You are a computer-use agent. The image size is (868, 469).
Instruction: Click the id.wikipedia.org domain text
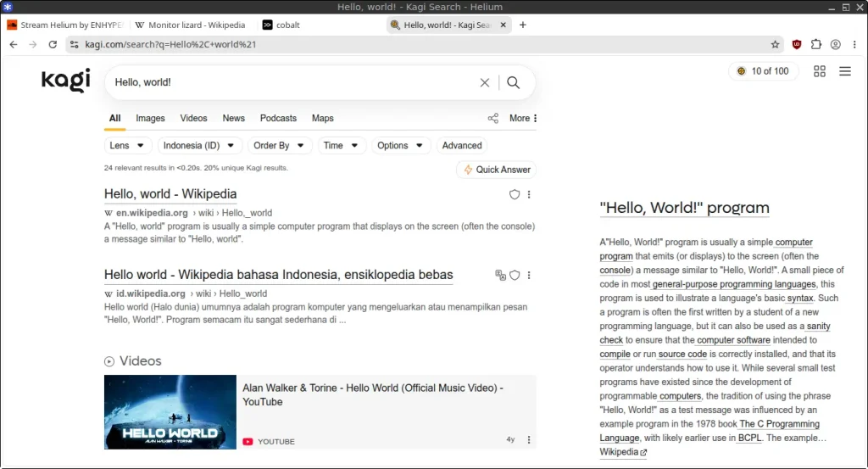[151, 293]
